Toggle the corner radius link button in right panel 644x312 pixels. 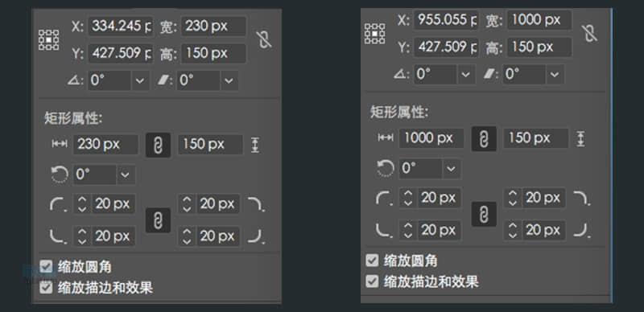[484, 214]
